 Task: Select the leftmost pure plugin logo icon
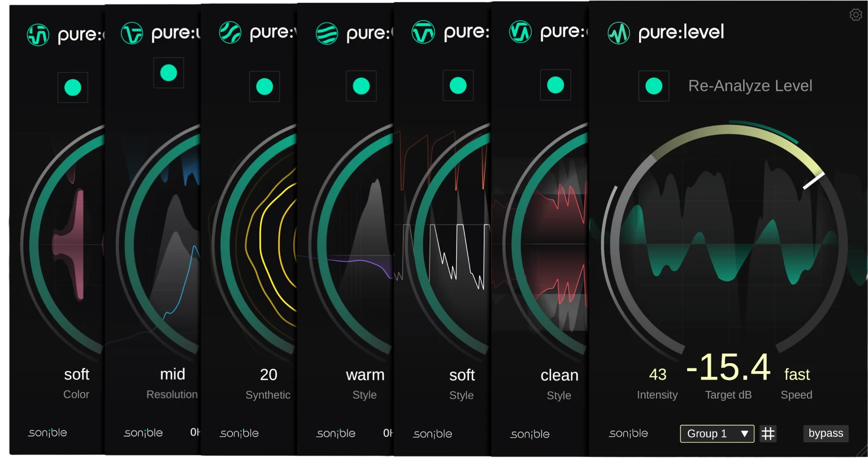[x=37, y=33]
